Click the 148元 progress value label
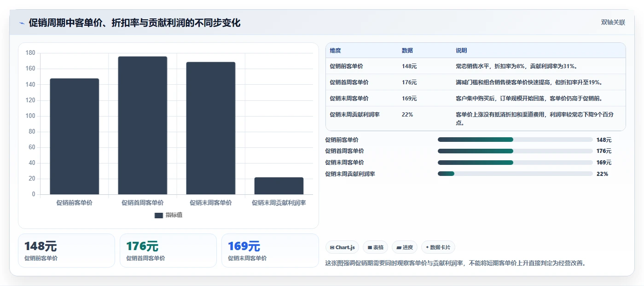The image size is (644, 286). [604, 140]
